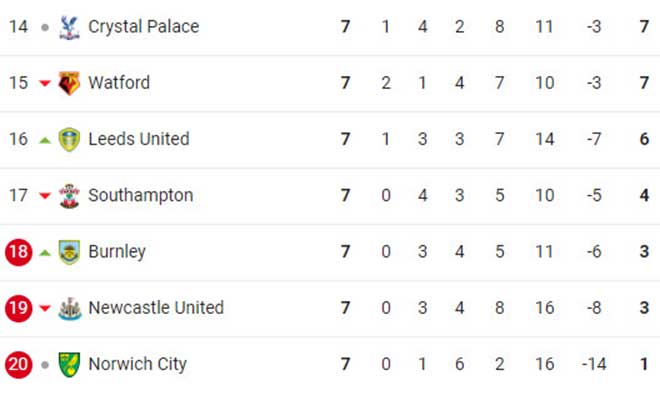Click the Burnley club crest
Screen dimensions: 660x395
[x=69, y=252]
